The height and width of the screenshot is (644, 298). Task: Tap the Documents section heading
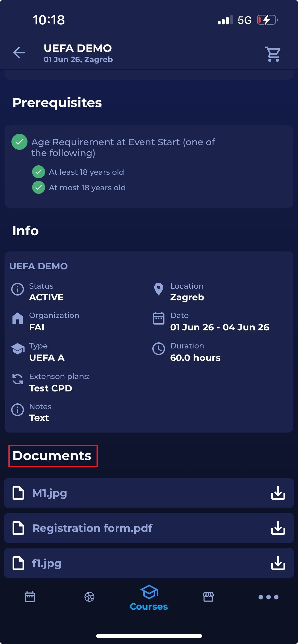pos(52,456)
